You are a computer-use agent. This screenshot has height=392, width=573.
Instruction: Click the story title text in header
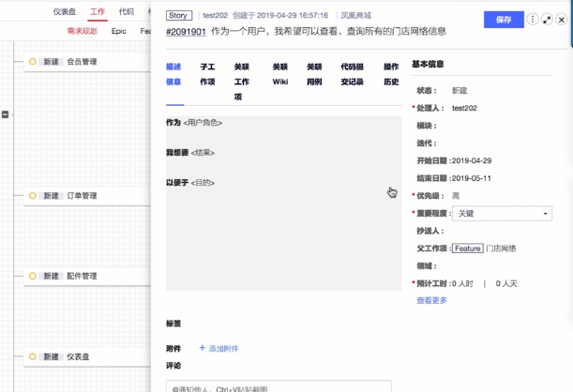[x=328, y=32]
